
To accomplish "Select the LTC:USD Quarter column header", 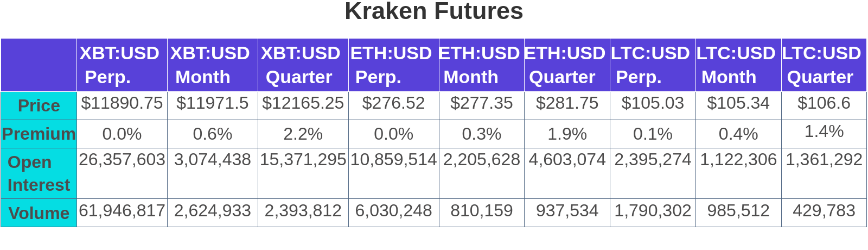I will coord(822,65).
